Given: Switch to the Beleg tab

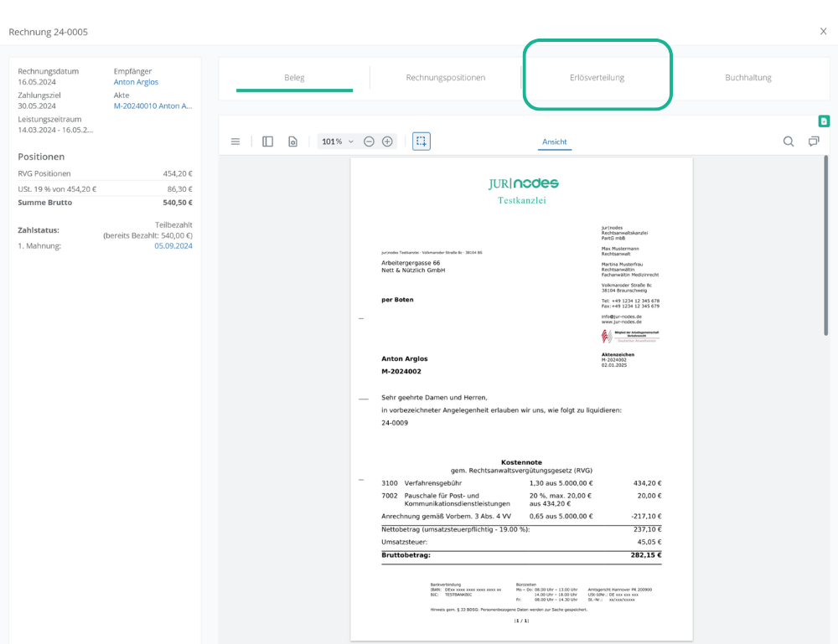Looking at the screenshot, I should click(294, 78).
